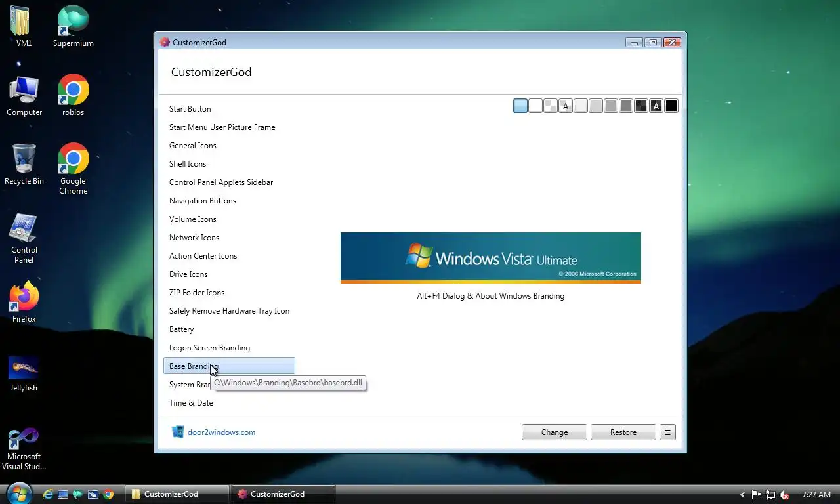
Task: Select the Start Button category
Action: click(229, 109)
